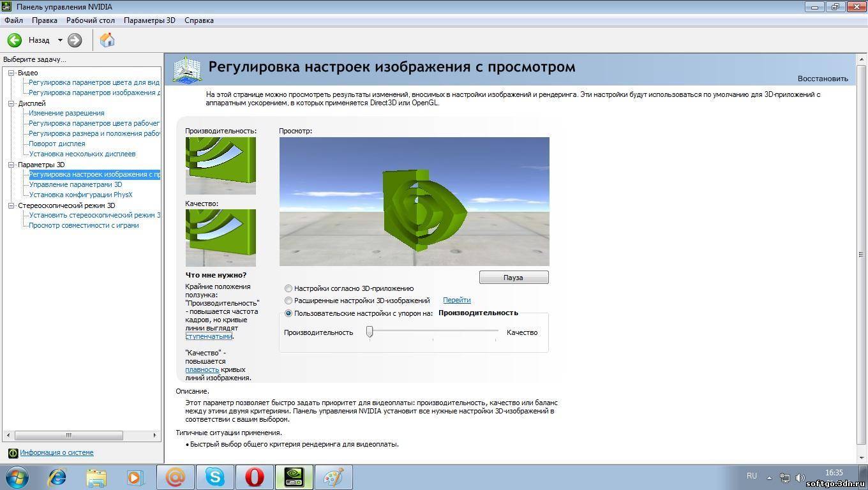This screenshot has width=868, height=490.
Task: Open 'Установка конфигурации PhysX' task
Action: click(81, 195)
